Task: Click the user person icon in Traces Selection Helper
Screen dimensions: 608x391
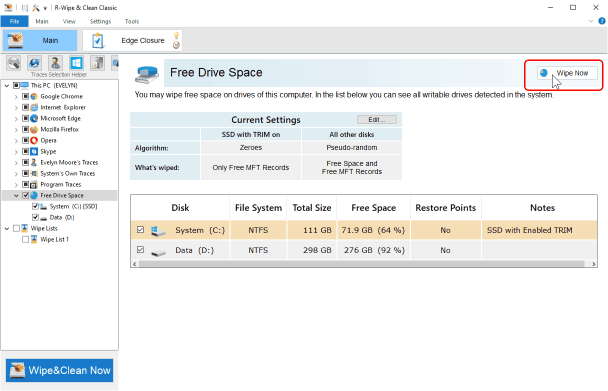Action: (55, 63)
